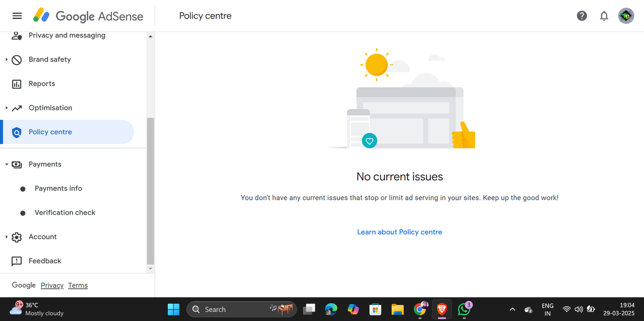644x321 pixels.
Task: Click the Google AdSense logo
Action: pos(88,16)
